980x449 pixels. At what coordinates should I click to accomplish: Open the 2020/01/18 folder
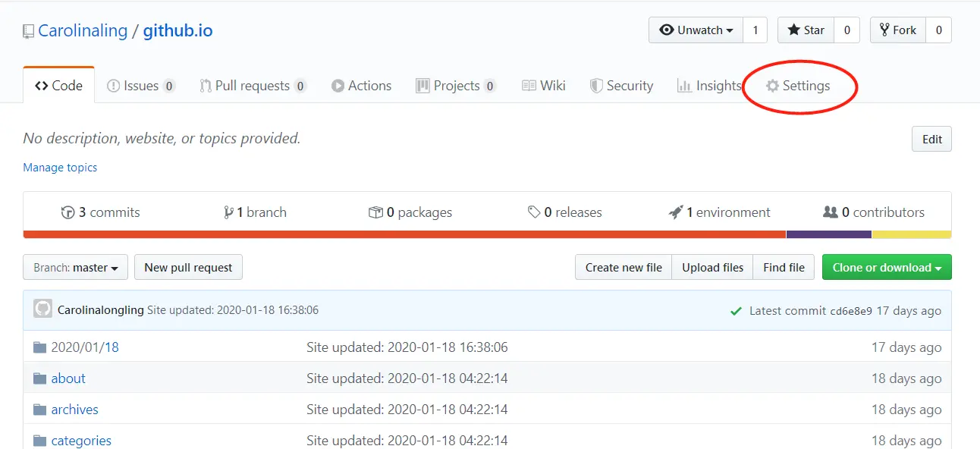(85, 347)
